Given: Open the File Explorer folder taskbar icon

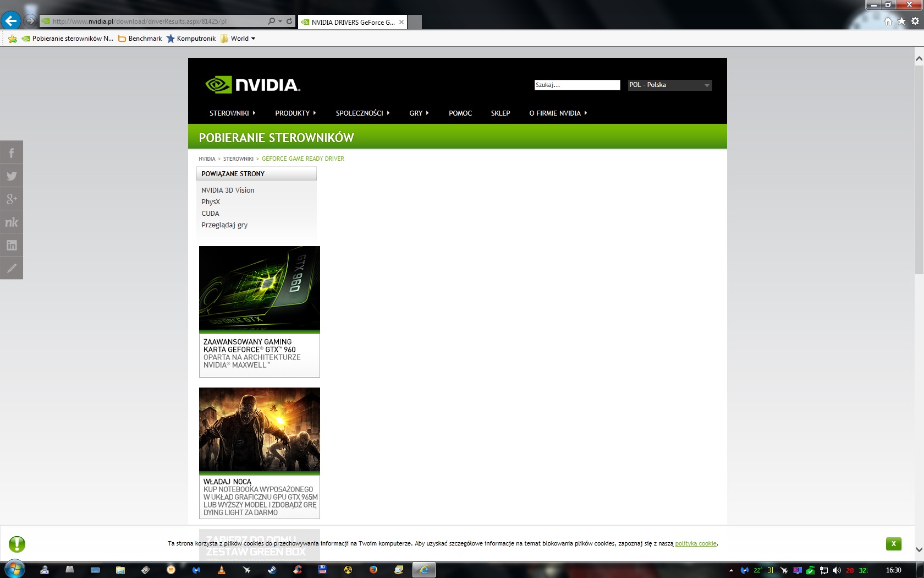Looking at the screenshot, I should 120,570.
